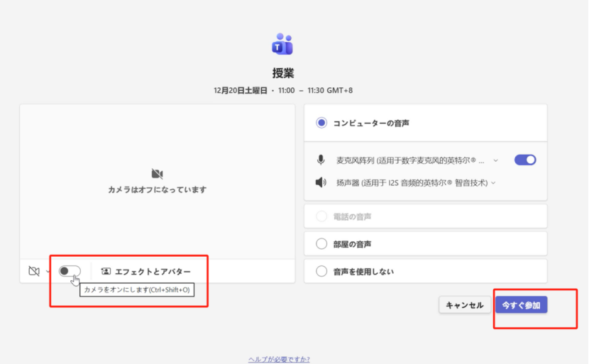Viewport: 589px width, 364px height.
Task: Open the 麦克风阵列 microphone device dropdown
Action: click(x=495, y=160)
